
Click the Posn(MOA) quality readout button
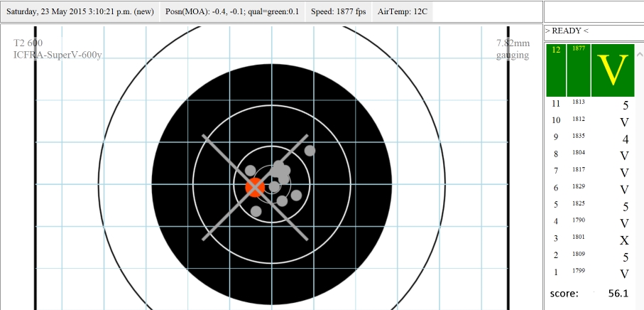coord(232,11)
